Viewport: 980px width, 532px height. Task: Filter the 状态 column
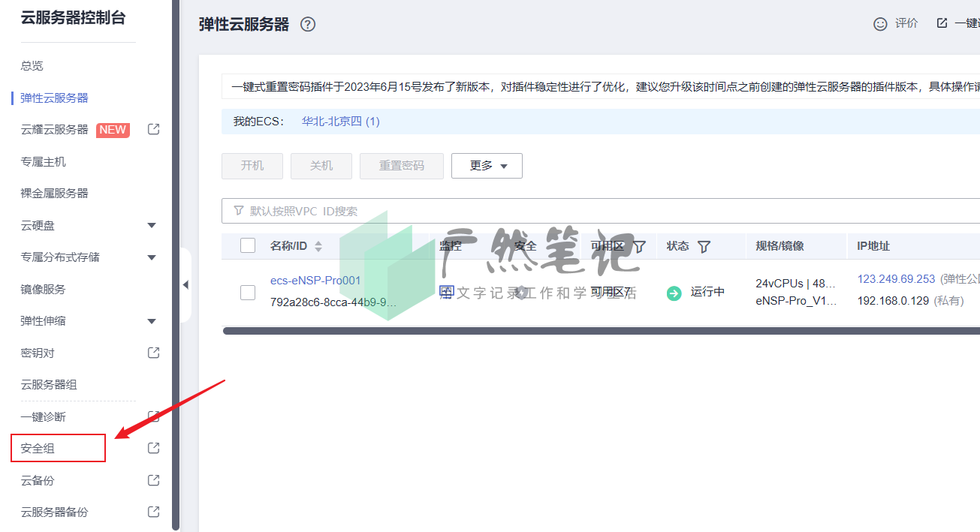704,246
